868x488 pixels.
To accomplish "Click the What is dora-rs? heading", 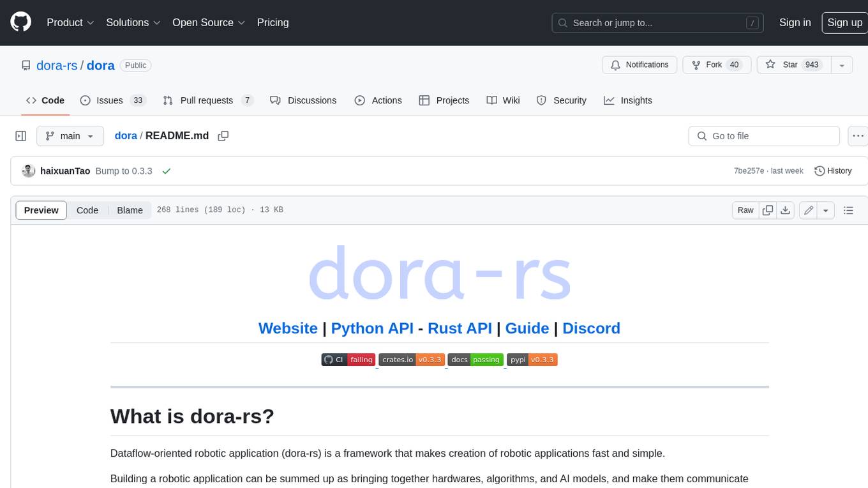I will tap(192, 416).
